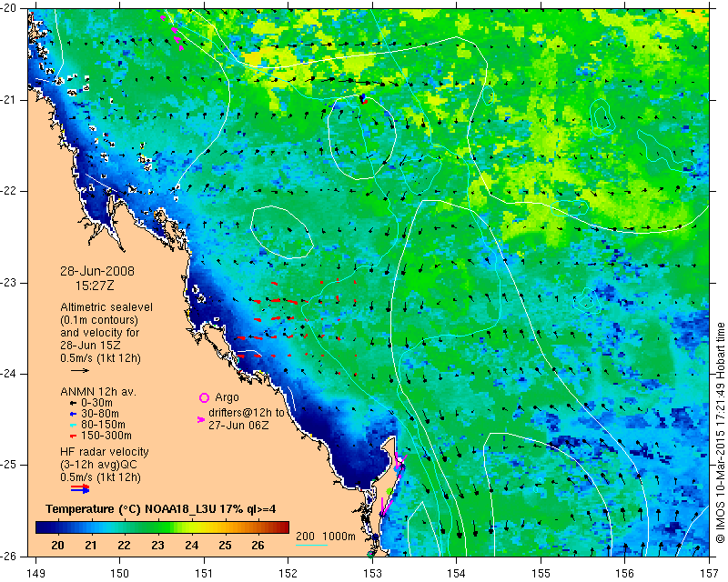Click the "(3-12h avg)QC" legend text
Screen dimensions: 728x582
pos(99,465)
